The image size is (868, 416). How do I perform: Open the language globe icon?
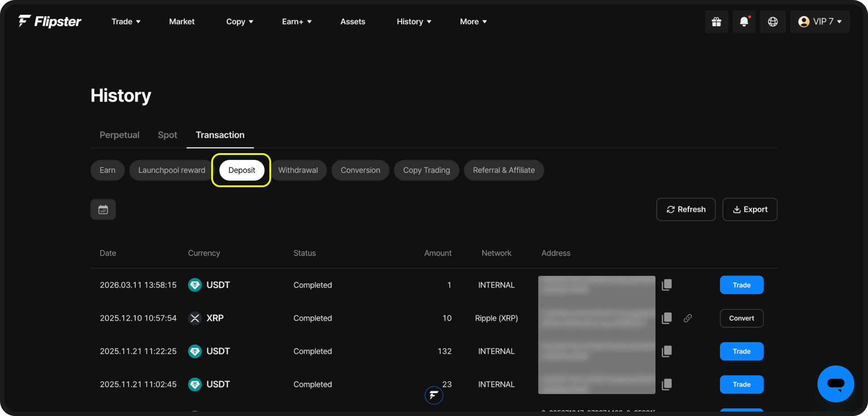click(773, 21)
